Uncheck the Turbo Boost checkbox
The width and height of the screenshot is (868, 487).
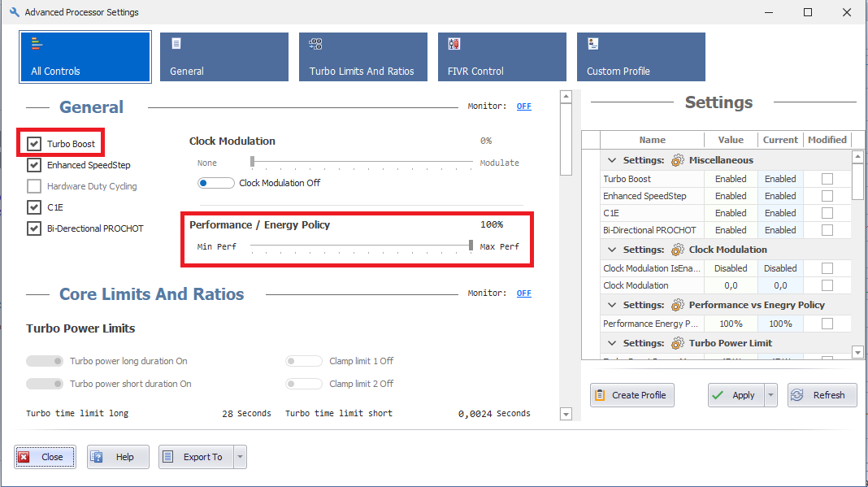point(34,144)
